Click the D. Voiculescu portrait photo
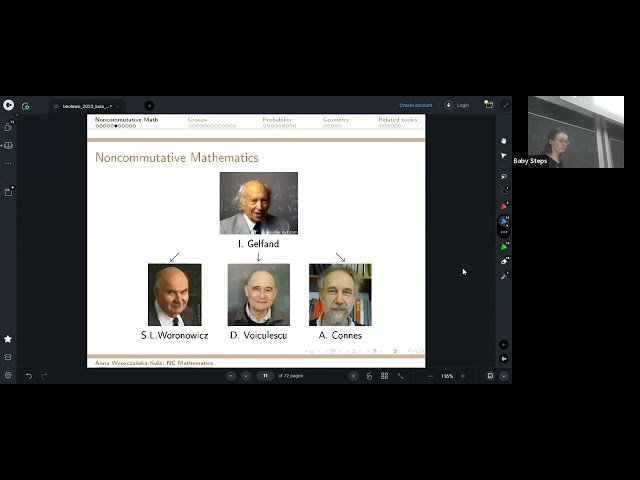 click(259, 295)
